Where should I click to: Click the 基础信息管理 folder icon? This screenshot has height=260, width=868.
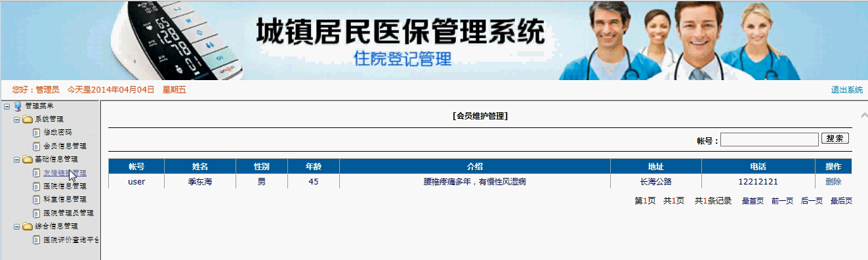click(28, 160)
